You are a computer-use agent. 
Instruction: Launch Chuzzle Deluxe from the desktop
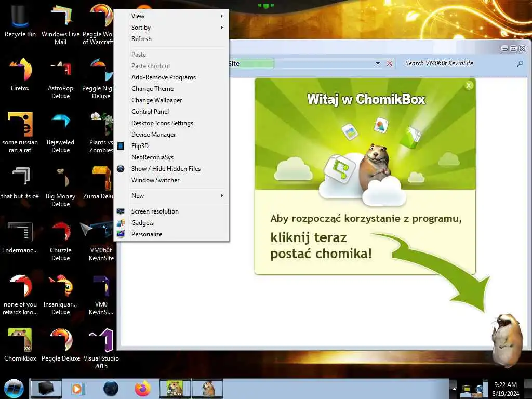click(x=60, y=241)
